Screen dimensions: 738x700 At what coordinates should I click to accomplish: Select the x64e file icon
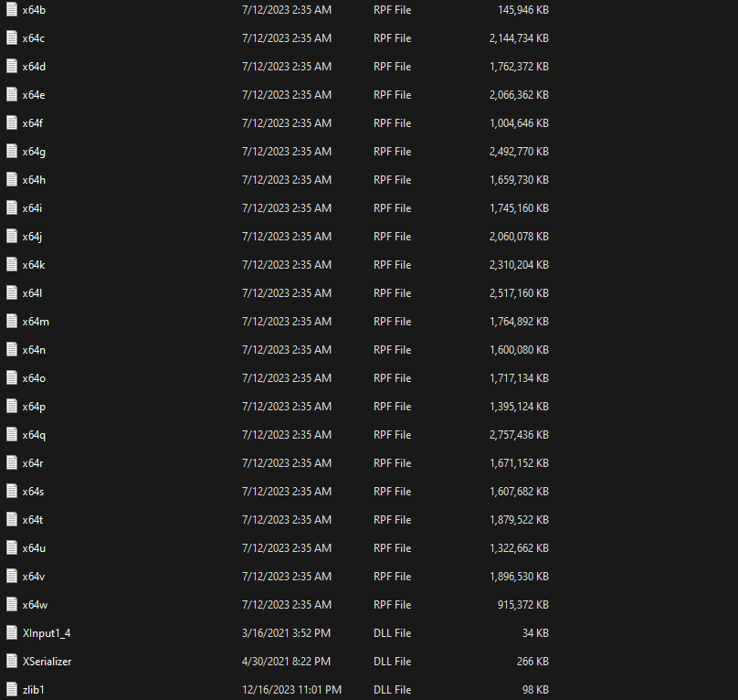12,95
